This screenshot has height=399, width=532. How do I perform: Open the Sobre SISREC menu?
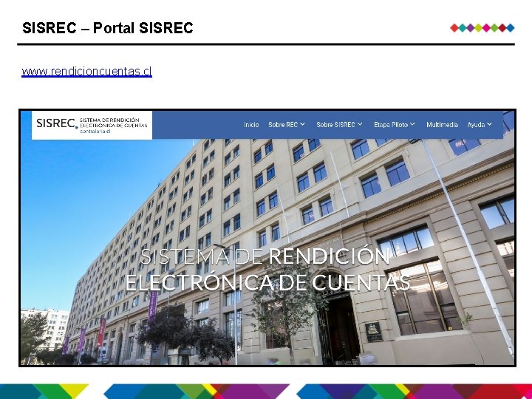click(x=335, y=125)
